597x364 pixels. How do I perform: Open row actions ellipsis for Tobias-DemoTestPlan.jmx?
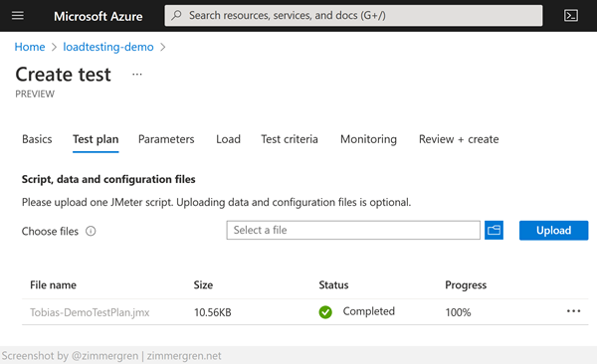pyautogui.click(x=573, y=311)
